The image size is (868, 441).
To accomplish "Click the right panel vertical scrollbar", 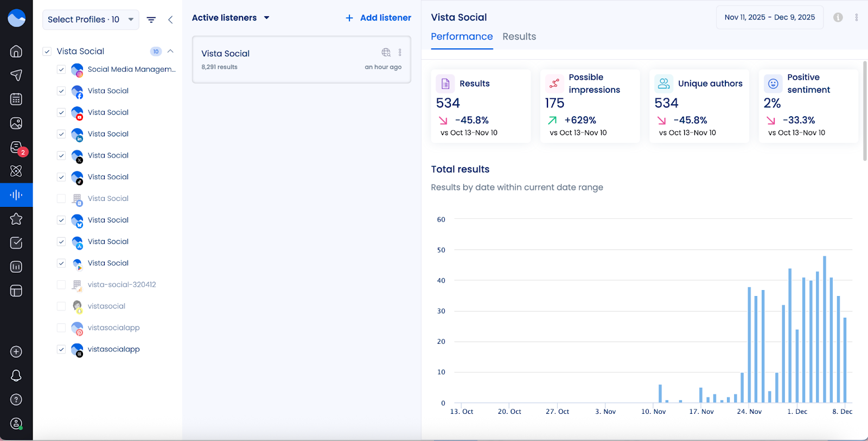I will coord(865,111).
